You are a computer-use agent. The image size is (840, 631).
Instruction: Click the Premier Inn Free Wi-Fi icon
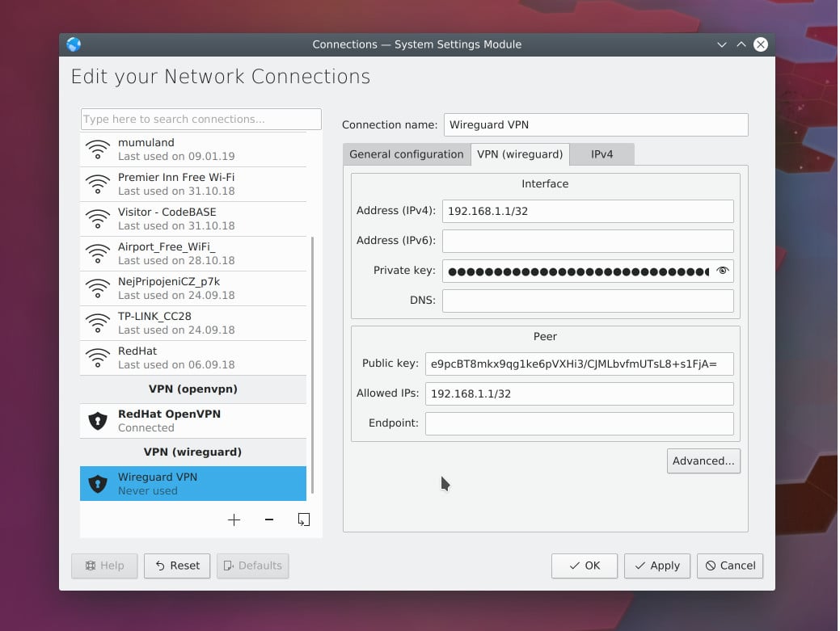(x=98, y=183)
